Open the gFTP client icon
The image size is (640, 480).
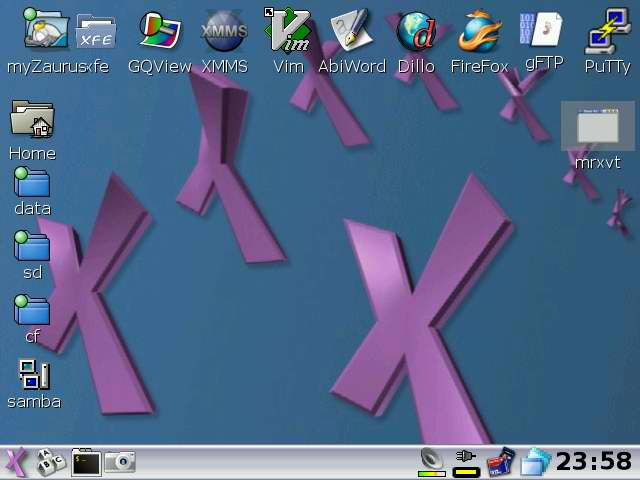(x=543, y=30)
